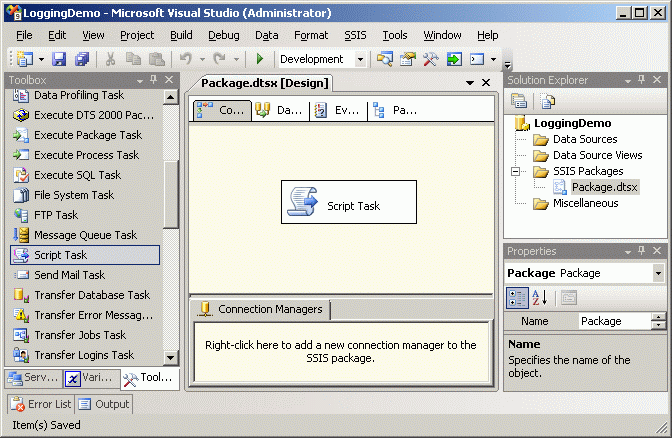
Task: Click the Copy toolbar icon
Action: 133,59
